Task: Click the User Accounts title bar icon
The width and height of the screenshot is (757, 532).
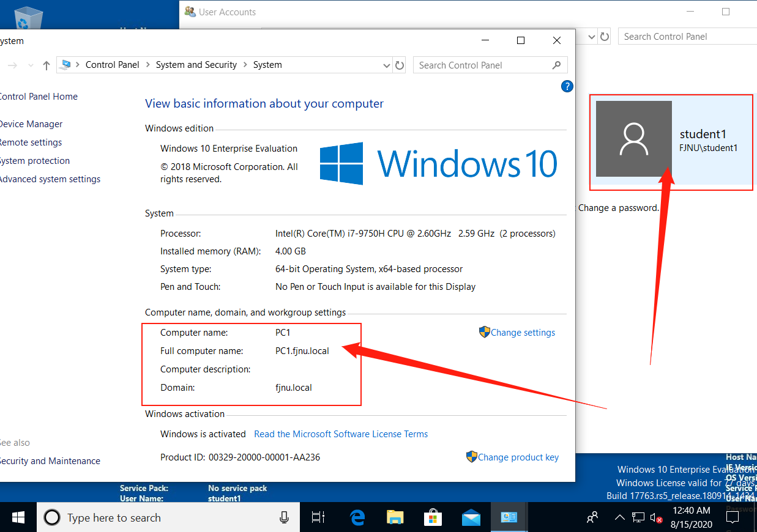Action: click(190, 12)
